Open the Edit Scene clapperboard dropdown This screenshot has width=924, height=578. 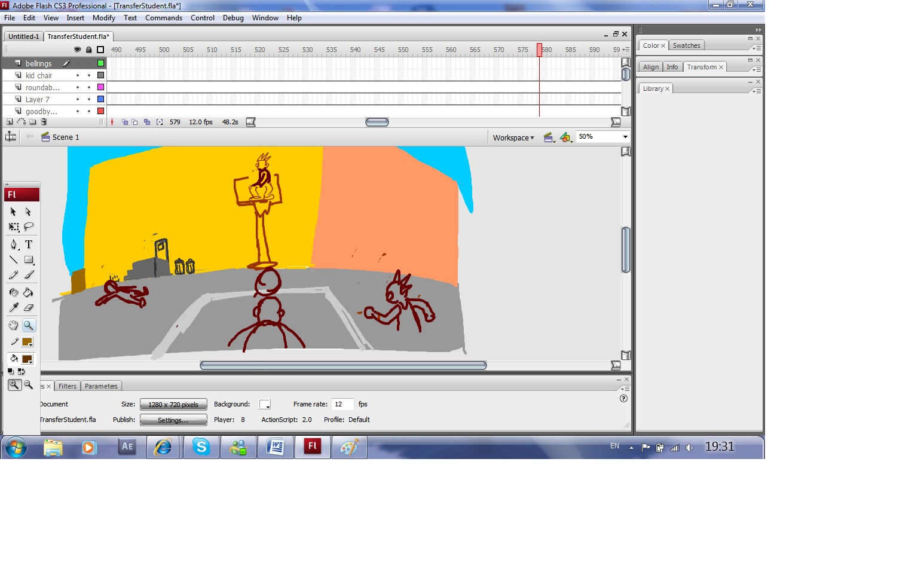[x=549, y=138]
